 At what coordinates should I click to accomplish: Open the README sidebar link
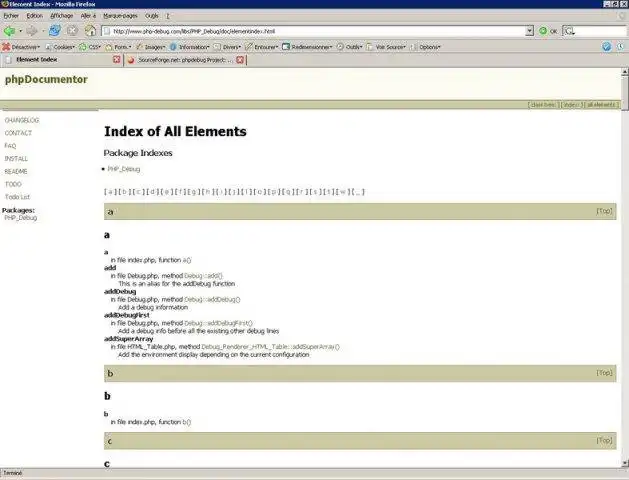click(x=16, y=172)
